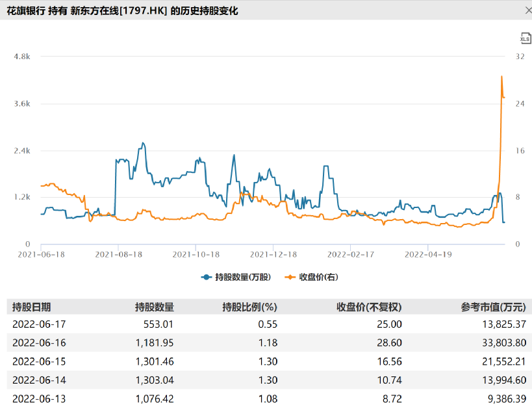Click the 16 right axis label
This screenshot has width=532, height=407.
pyautogui.click(x=520, y=150)
